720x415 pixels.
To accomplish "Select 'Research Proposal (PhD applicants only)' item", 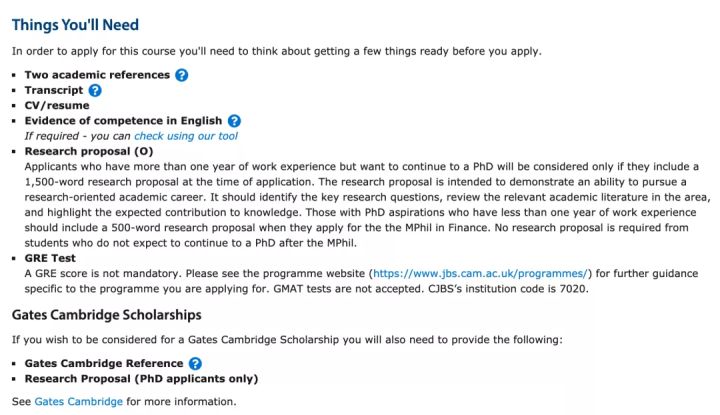I will coord(141,379).
